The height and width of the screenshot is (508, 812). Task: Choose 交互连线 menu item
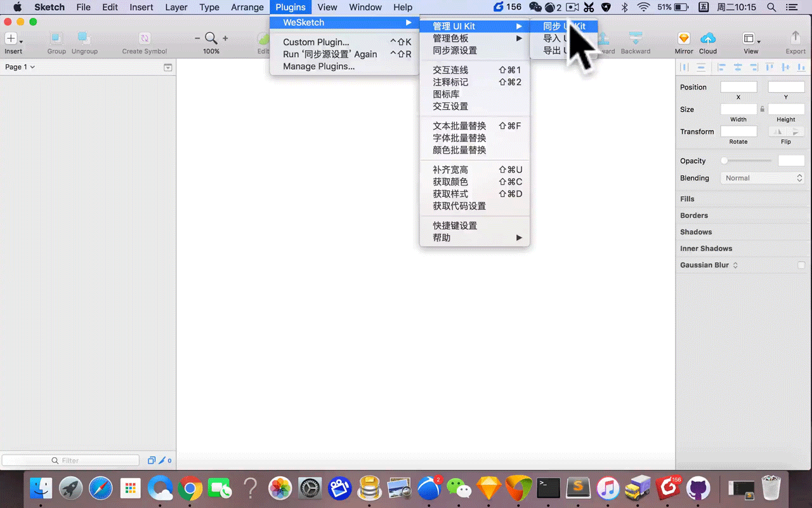[475, 70]
